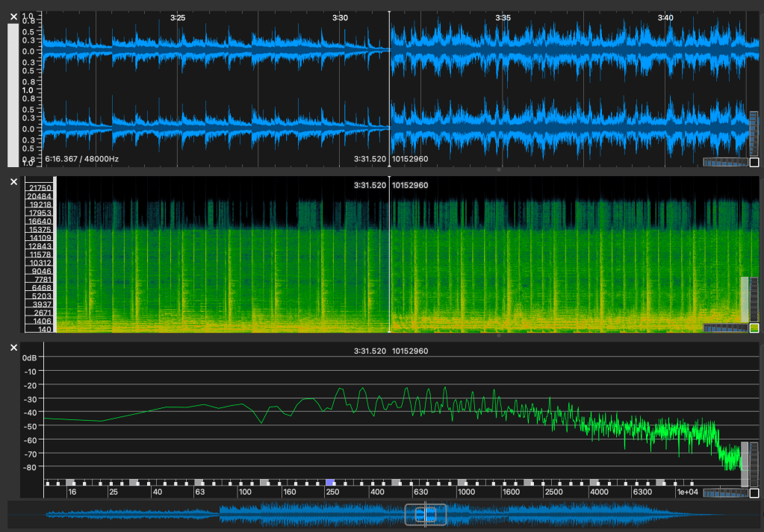
Task: Click the spectrogram's vertical zoom thumbwheel
Action: 754,298
